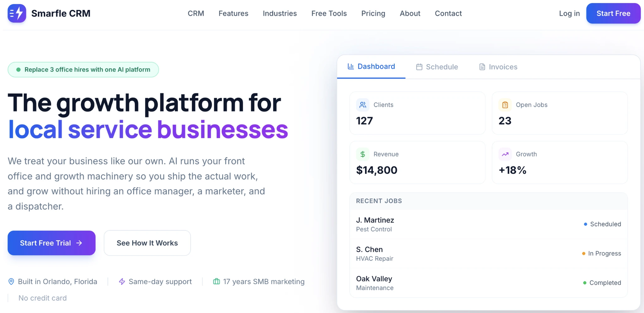Viewport: 644px width, 313px height.
Task: Click the Replace 3 office hires badge
Action: [83, 70]
